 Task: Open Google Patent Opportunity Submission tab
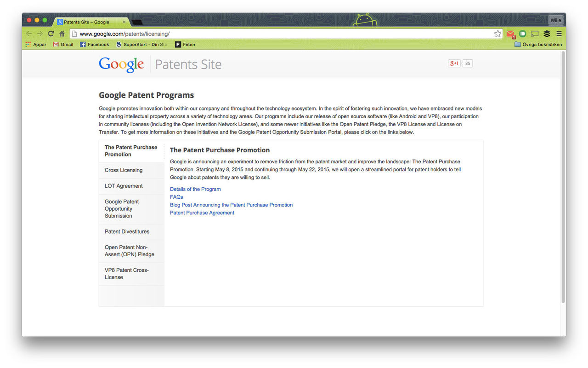point(131,209)
